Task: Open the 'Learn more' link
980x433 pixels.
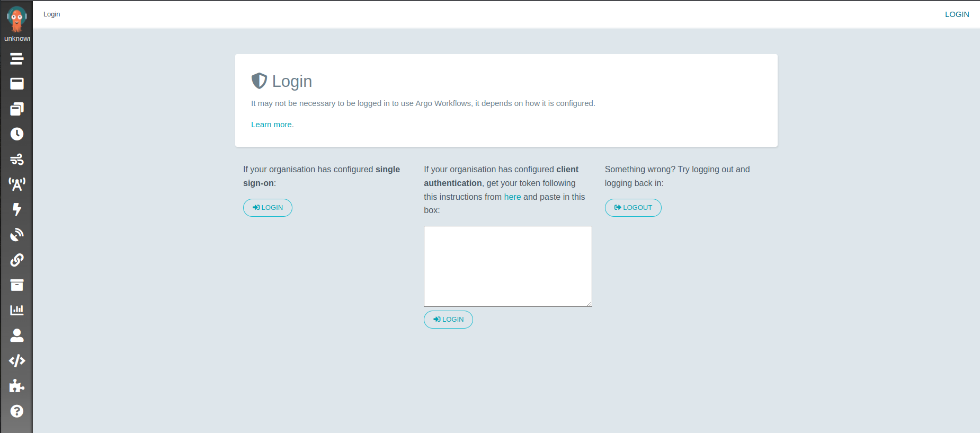Action: (271, 125)
